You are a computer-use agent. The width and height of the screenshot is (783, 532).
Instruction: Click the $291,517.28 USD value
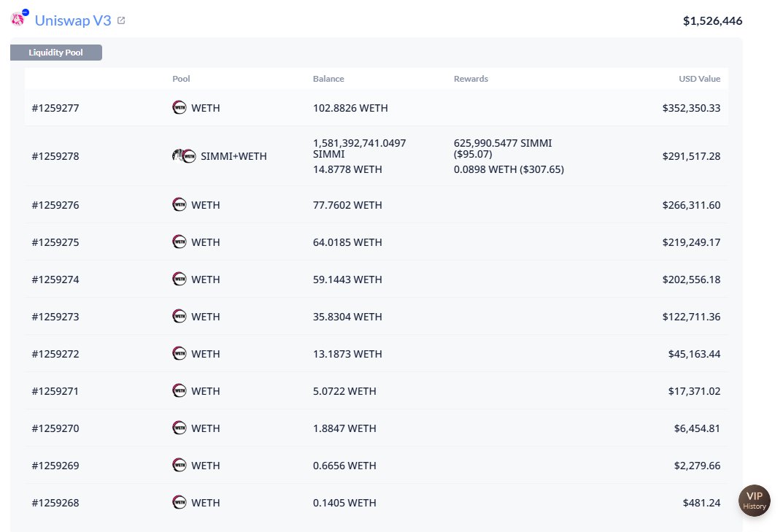pyautogui.click(x=691, y=156)
